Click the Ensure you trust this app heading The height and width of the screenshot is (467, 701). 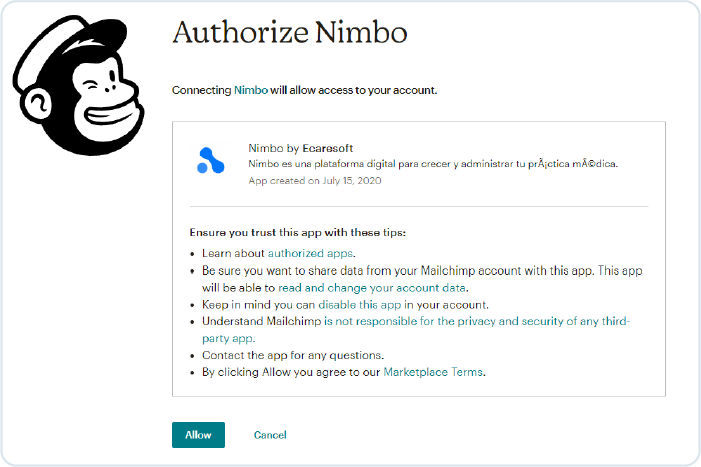(297, 232)
